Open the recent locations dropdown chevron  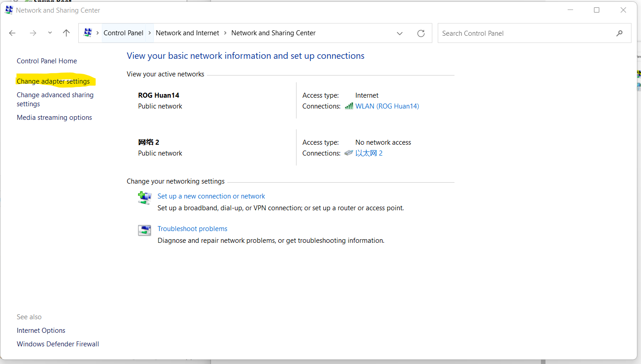50,33
